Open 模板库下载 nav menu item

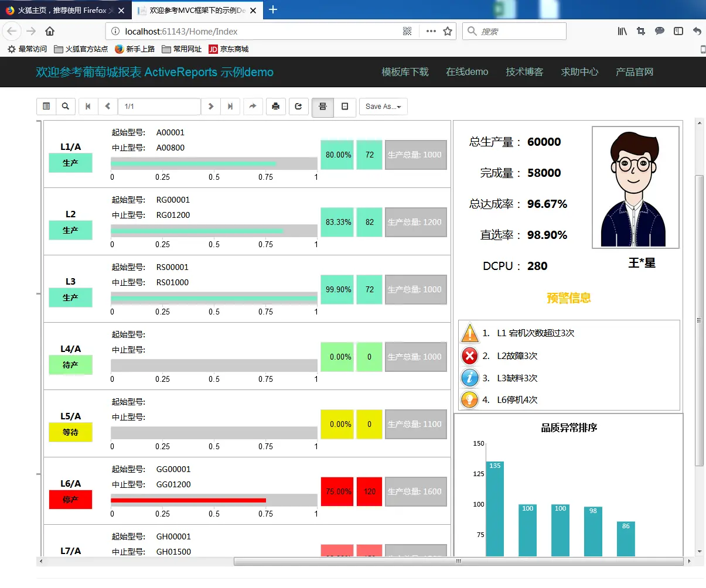coord(405,72)
